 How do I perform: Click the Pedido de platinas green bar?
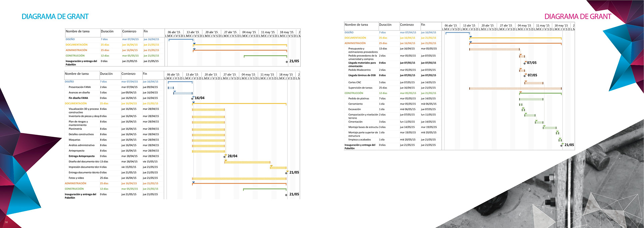531,99
